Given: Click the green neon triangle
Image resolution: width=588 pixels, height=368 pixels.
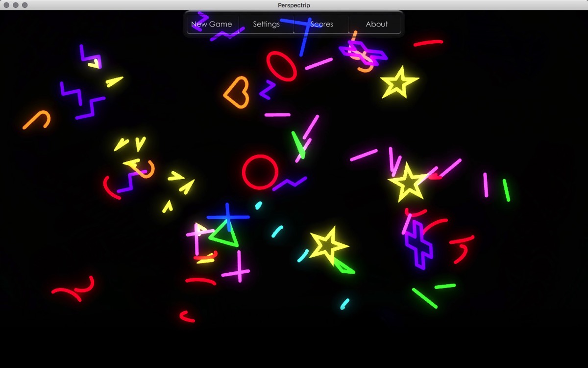Looking at the screenshot, I should (x=224, y=234).
